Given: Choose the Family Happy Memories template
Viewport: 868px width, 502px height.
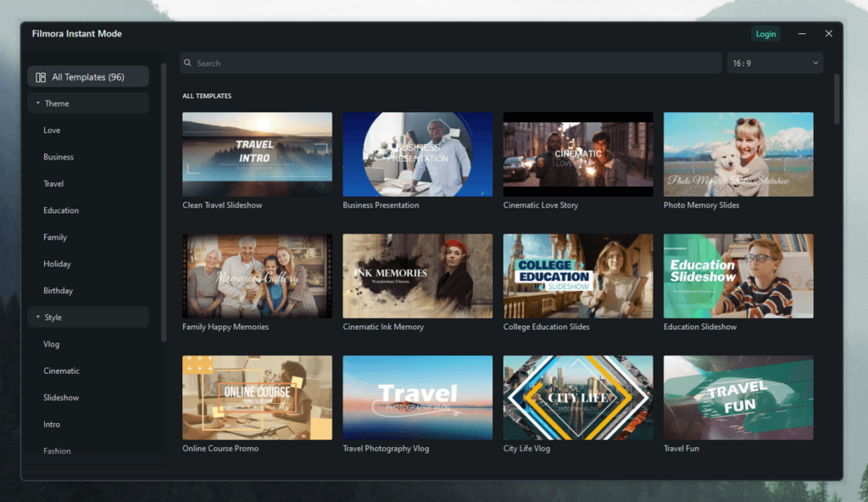Looking at the screenshot, I should pos(257,276).
